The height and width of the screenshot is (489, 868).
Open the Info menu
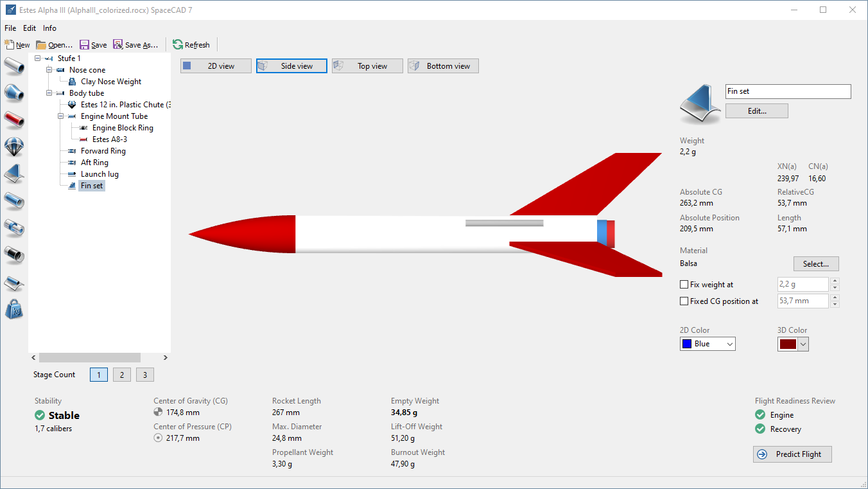click(49, 28)
